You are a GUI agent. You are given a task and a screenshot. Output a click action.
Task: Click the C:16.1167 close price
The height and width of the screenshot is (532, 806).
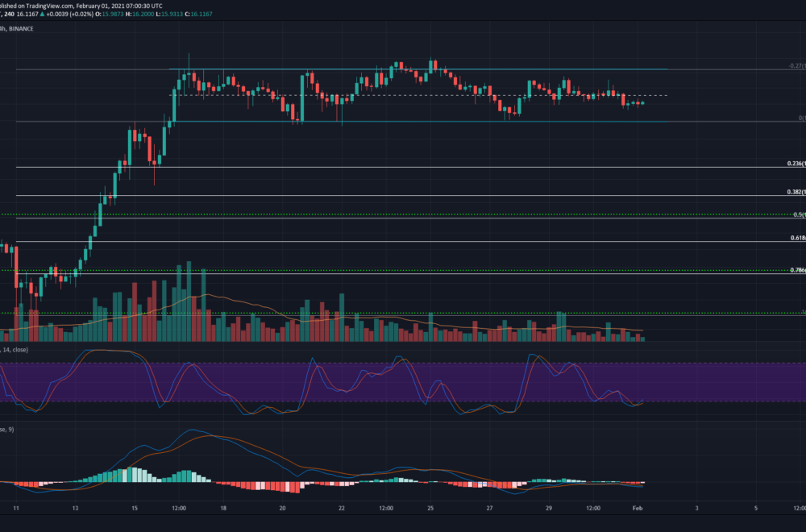point(199,14)
